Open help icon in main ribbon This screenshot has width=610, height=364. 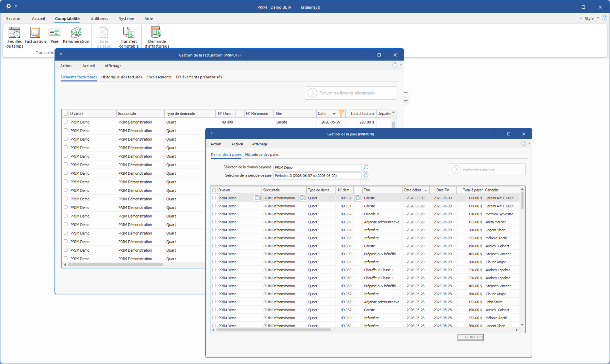coord(604,18)
